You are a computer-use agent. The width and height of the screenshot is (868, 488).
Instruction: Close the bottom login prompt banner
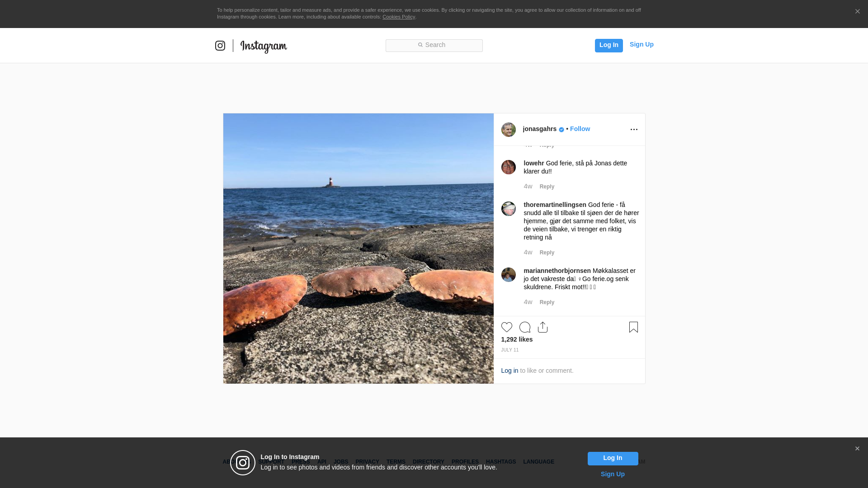coord(857,449)
